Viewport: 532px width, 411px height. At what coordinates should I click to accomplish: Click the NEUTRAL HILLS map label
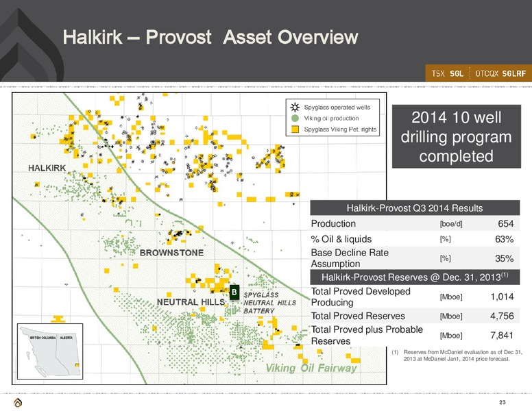191,302
